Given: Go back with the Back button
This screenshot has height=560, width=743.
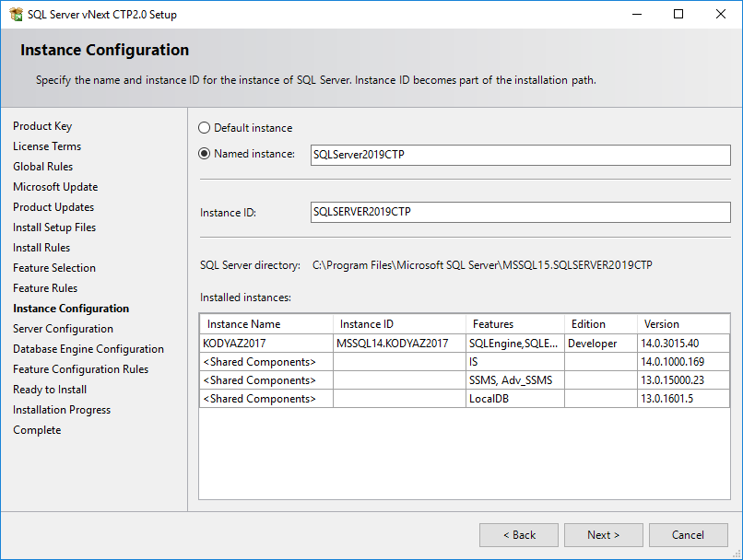Looking at the screenshot, I should 519,535.
